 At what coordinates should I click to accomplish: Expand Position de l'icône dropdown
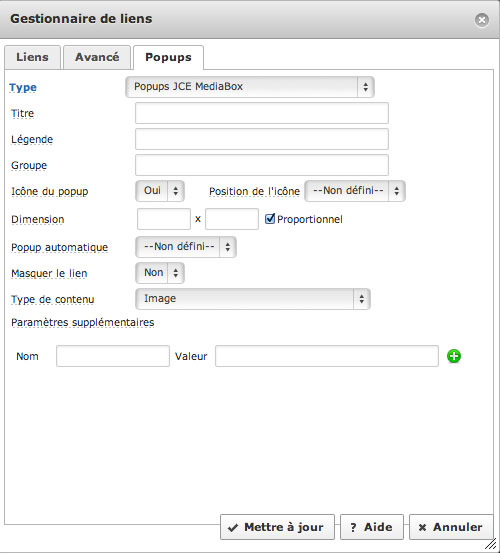[355, 191]
